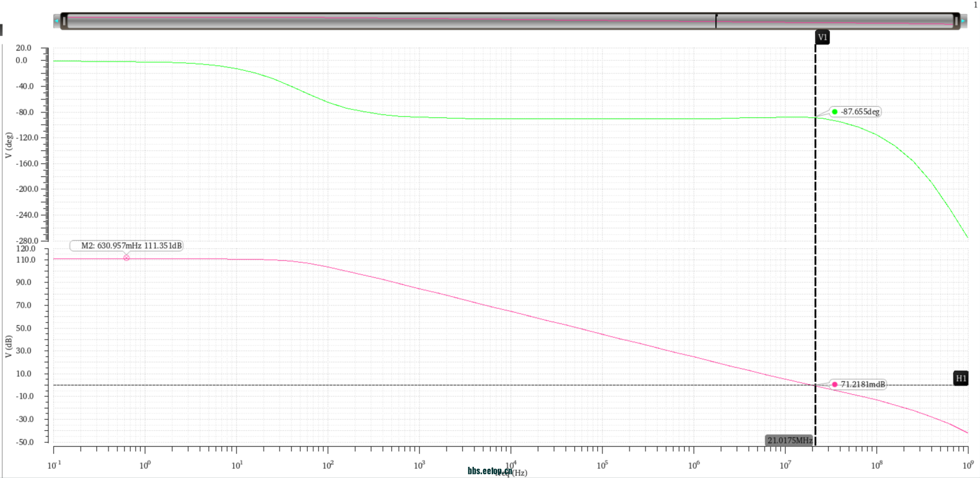
Task: Click the 10^9 frequency axis tick label
Action: 968,465
